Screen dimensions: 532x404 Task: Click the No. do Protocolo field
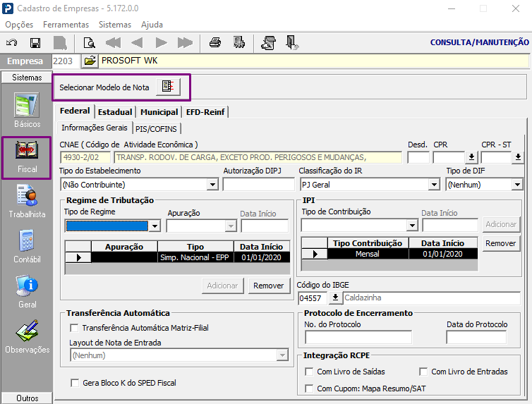[358, 338]
